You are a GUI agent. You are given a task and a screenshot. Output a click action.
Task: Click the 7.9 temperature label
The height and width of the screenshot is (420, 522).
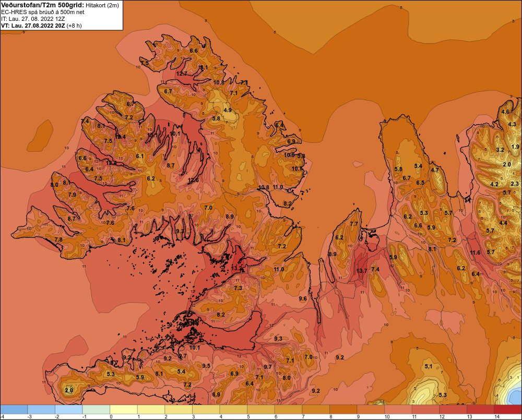coord(72,195)
